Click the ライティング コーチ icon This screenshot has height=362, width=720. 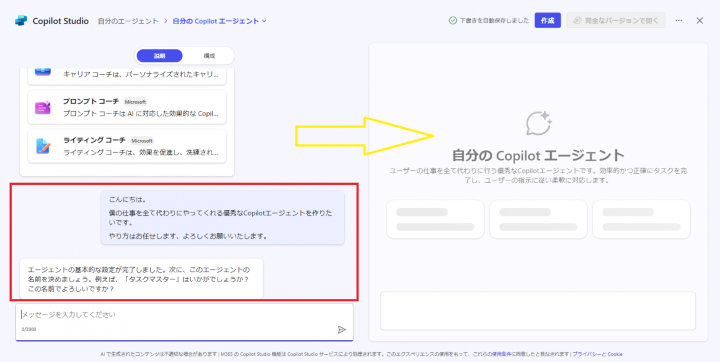43,146
